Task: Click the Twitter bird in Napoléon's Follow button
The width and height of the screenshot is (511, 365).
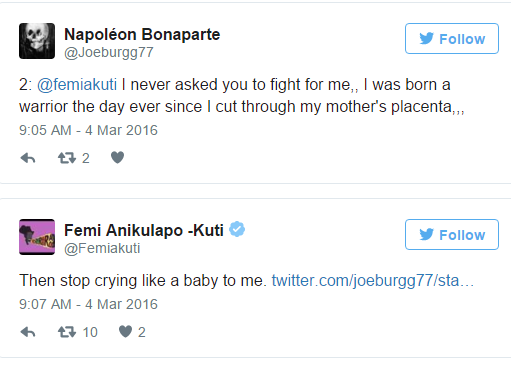Action: tap(426, 39)
